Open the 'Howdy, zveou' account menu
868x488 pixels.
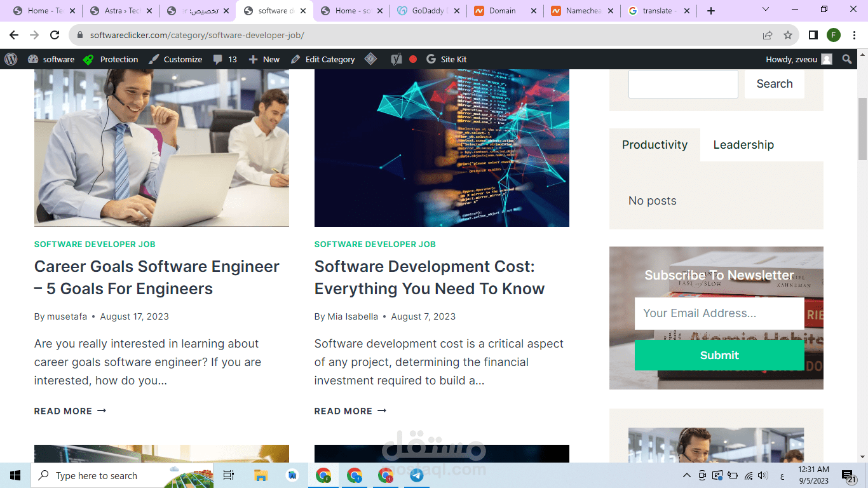pos(799,59)
